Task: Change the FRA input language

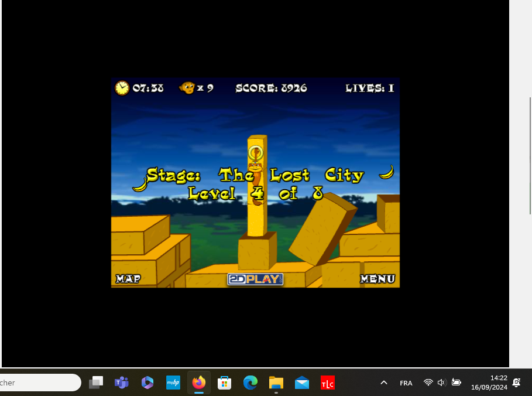Action: 406,383
